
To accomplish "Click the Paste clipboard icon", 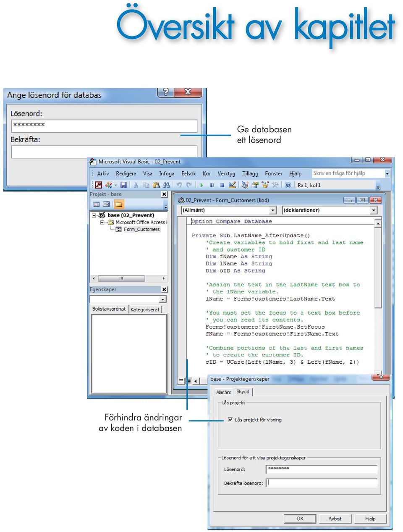I will (x=156, y=185).
